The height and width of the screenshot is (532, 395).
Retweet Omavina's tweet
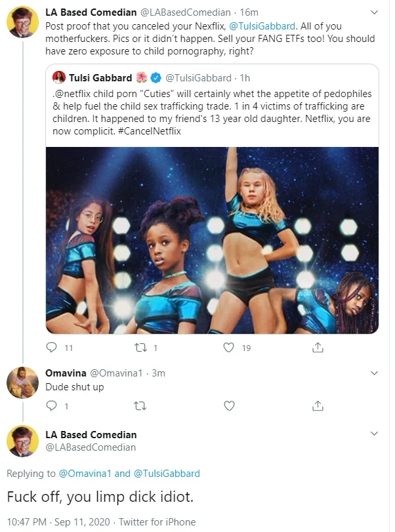click(x=140, y=406)
